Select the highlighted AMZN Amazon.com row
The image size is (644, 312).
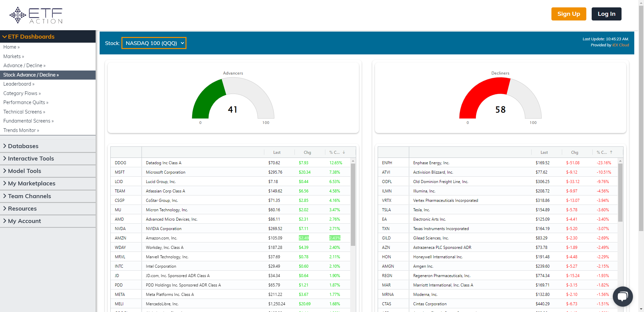coord(201,238)
